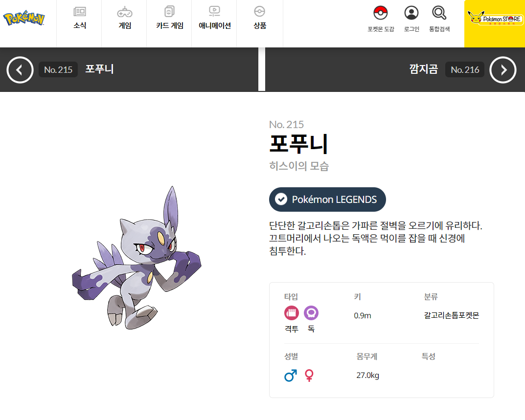Click the 격투 fighting type icon
The height and width of the screenshot is (420, 525).
tap(292, 313)
